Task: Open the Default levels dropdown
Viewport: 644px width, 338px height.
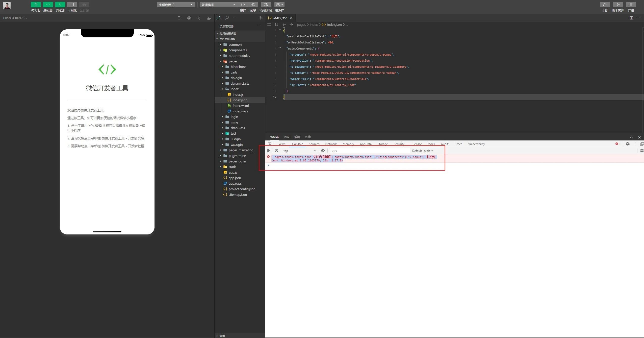Action: click(x=422, y=151)
